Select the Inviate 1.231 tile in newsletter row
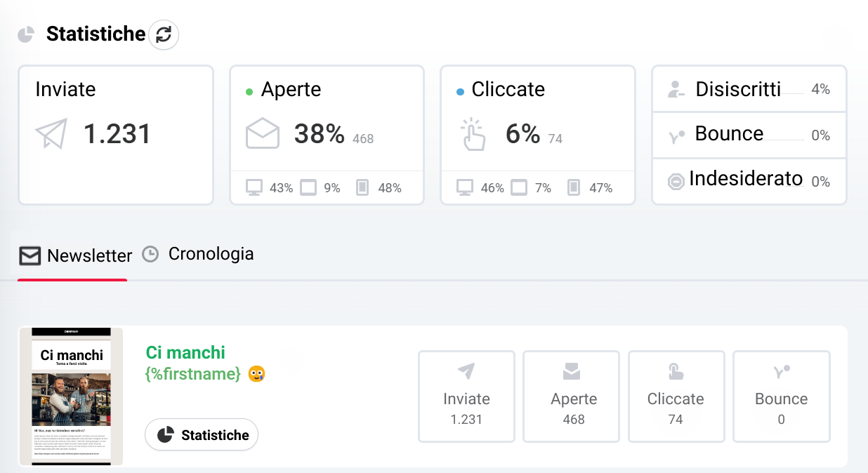868x473 pixels. coord(466,397)
